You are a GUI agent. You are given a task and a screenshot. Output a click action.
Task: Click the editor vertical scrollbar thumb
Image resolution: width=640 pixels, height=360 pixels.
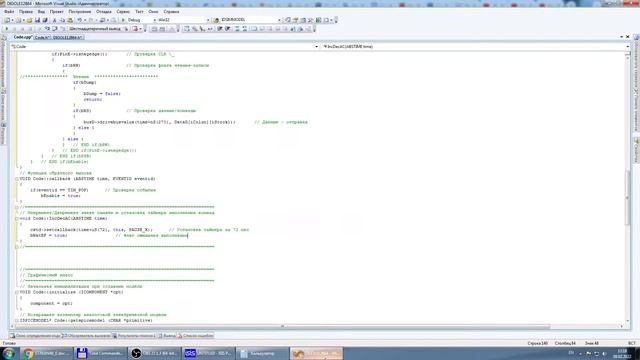(627, 198)
